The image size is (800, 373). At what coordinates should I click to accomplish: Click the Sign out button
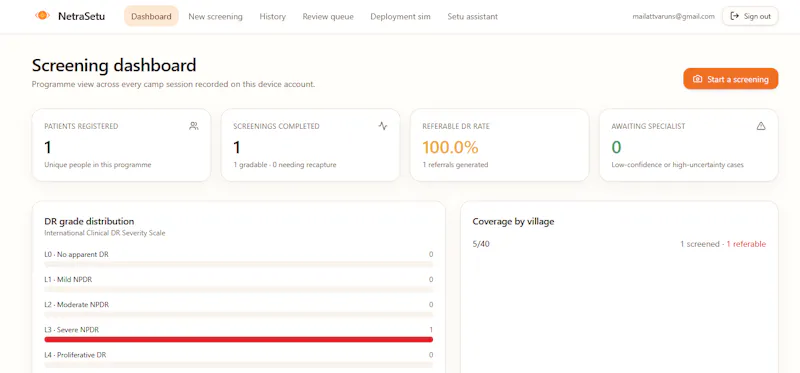coord(751,16)
